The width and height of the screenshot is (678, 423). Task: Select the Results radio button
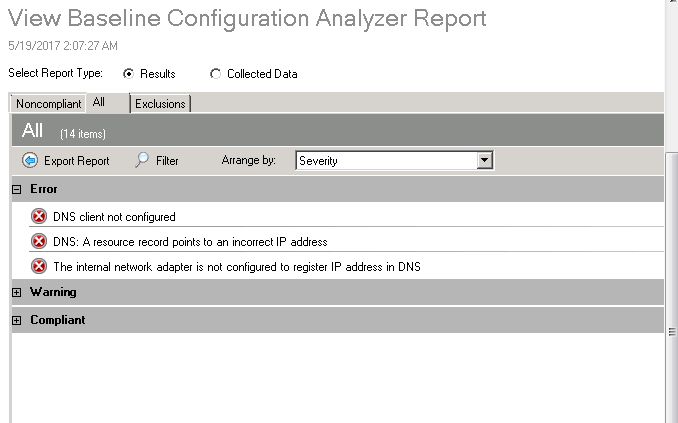[128, 74]
